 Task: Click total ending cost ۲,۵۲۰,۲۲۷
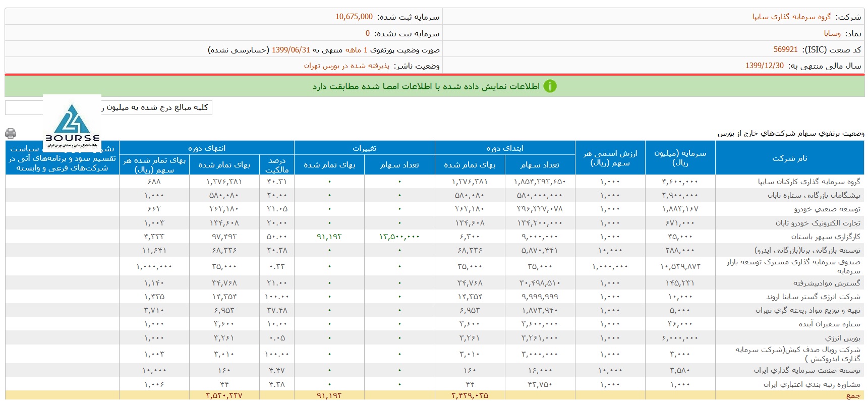point(224,396)
